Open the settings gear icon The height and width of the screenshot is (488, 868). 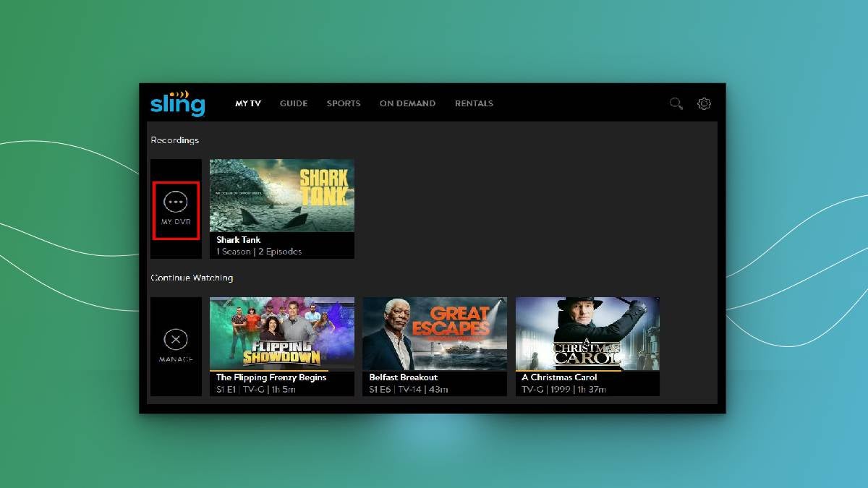704,103
